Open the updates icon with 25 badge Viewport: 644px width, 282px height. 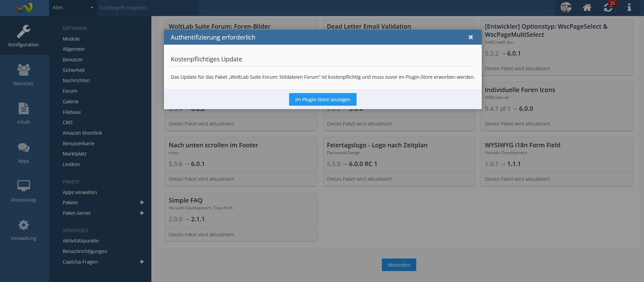click(608, 8)
